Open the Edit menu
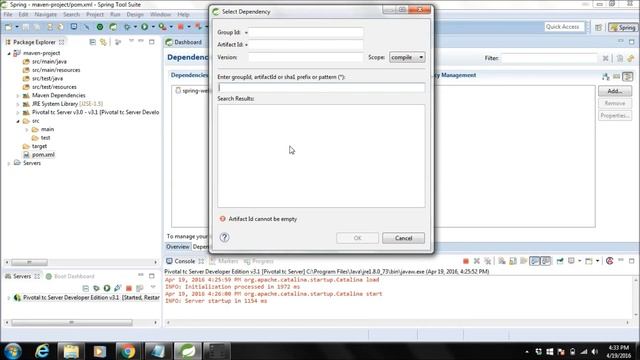 [23, 14]
